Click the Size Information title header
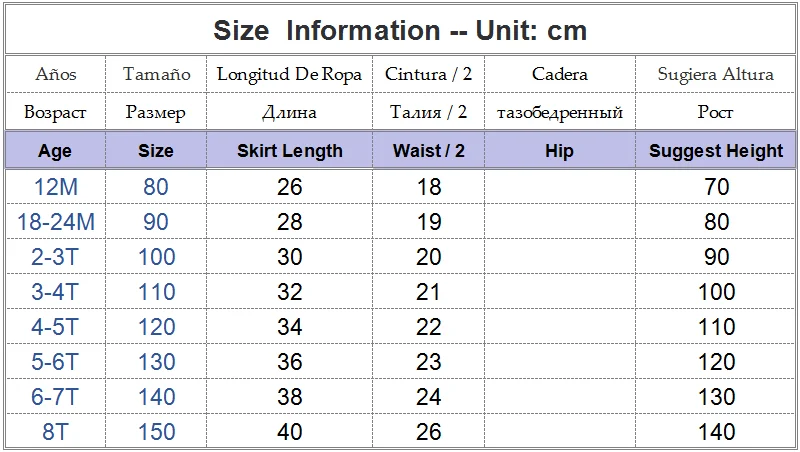This screenshot has width=800, height=452. 400,30
